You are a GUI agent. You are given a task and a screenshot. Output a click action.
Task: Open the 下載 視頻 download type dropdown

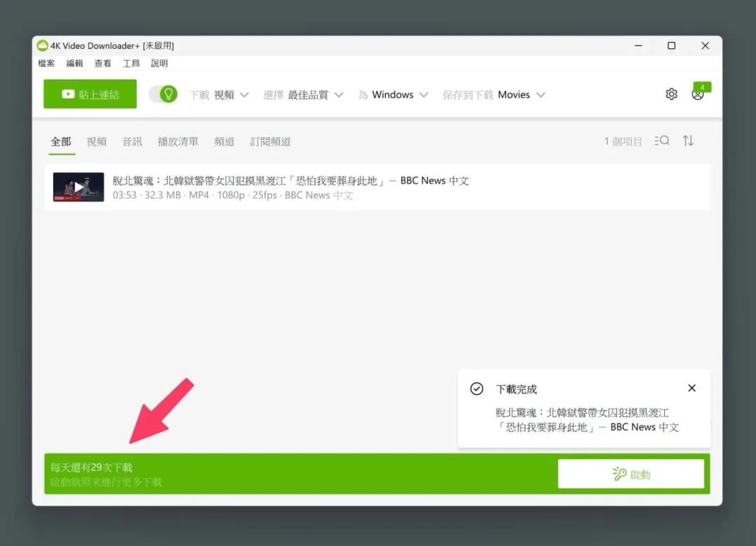(x=219, y=95)
